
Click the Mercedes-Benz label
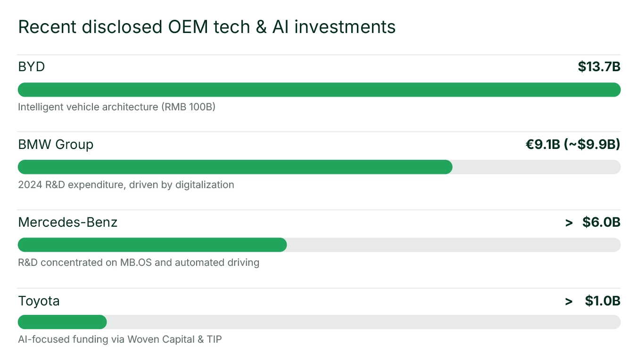click(x=67, y=222)
